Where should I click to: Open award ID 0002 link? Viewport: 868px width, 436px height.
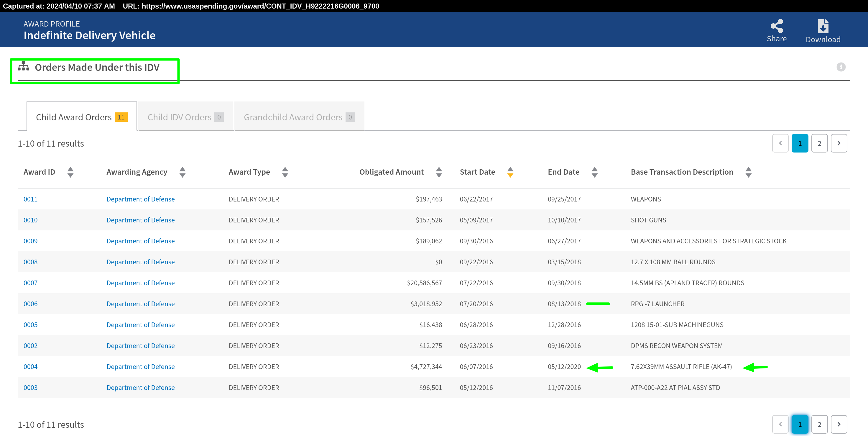click(30, 346)
